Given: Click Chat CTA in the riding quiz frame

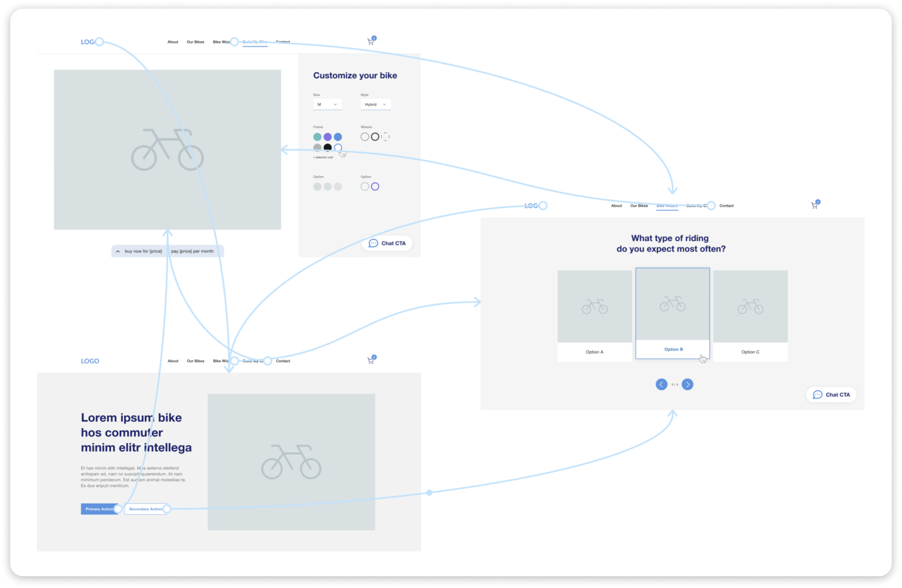Looking at the screenshot, I should pos(831,394).
